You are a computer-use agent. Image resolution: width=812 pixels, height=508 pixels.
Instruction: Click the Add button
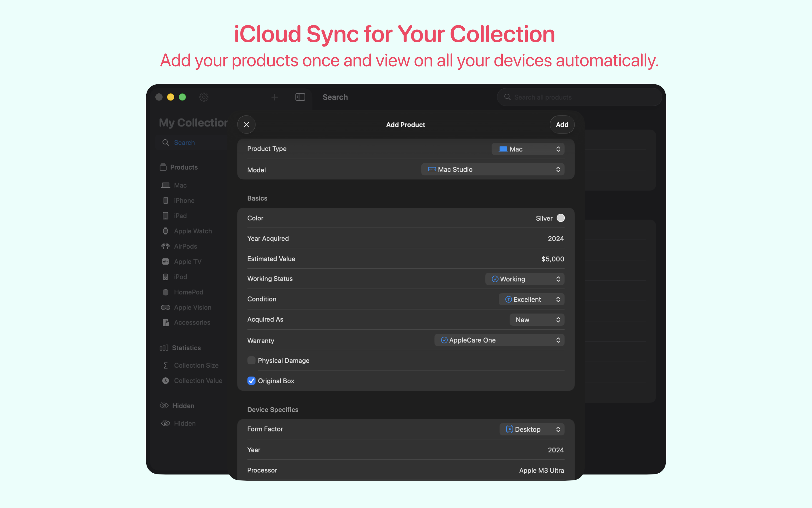pyautogui.click(x=562, y=125)
